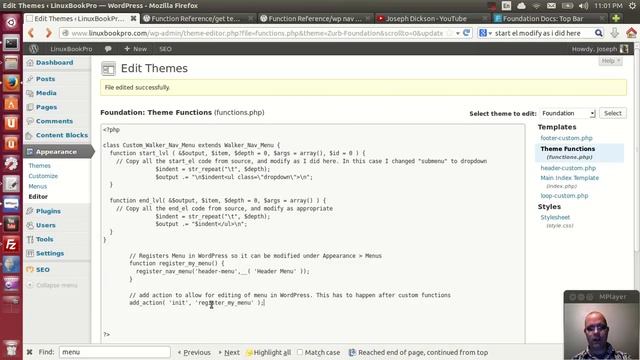The width and height of the screenshot is (640, 360).
Task: Open the Media menu item
Action: tap(46, 93)
